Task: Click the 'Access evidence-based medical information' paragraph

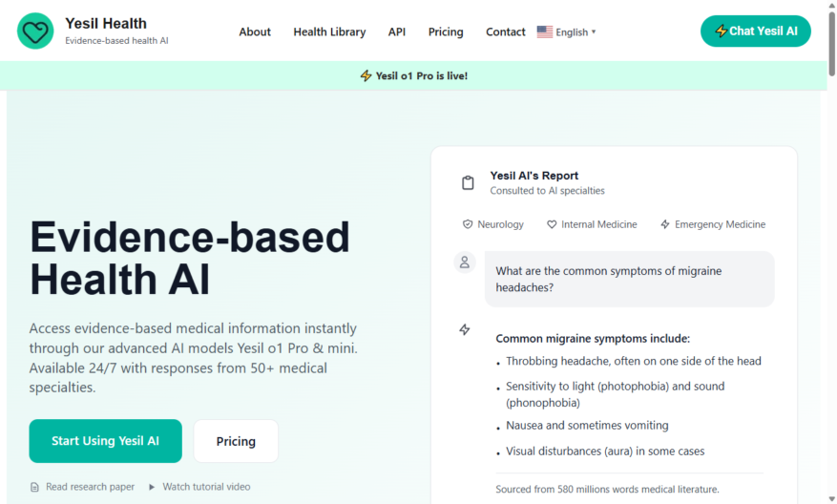Action: (193, 358)
